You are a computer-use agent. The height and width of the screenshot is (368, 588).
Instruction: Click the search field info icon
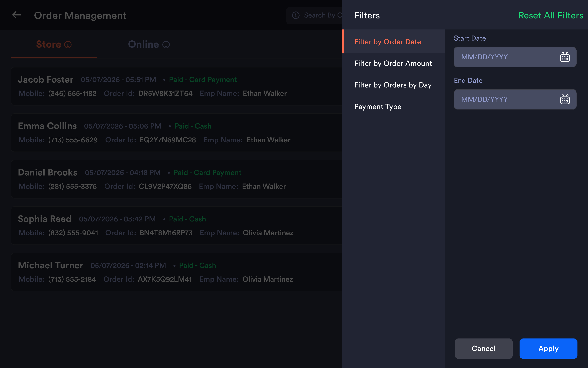[x=296, y=15]
